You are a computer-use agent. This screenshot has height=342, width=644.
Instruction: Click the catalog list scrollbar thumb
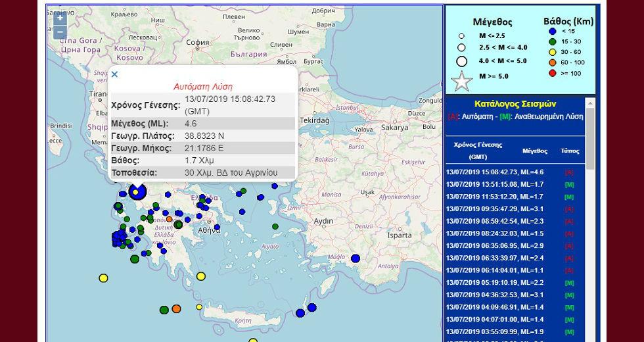(x=590, y=139)
